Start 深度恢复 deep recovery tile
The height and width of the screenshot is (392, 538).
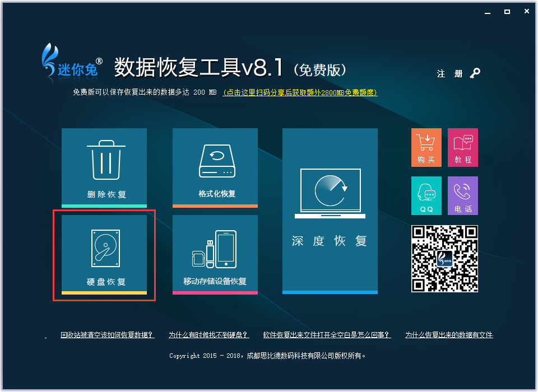click(x=330, y=211)
